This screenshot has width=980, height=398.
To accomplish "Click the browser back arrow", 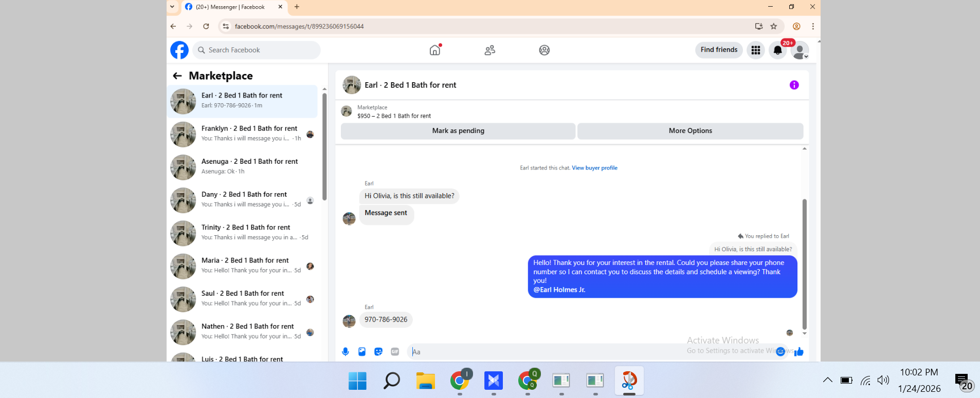I will [173, 26].
